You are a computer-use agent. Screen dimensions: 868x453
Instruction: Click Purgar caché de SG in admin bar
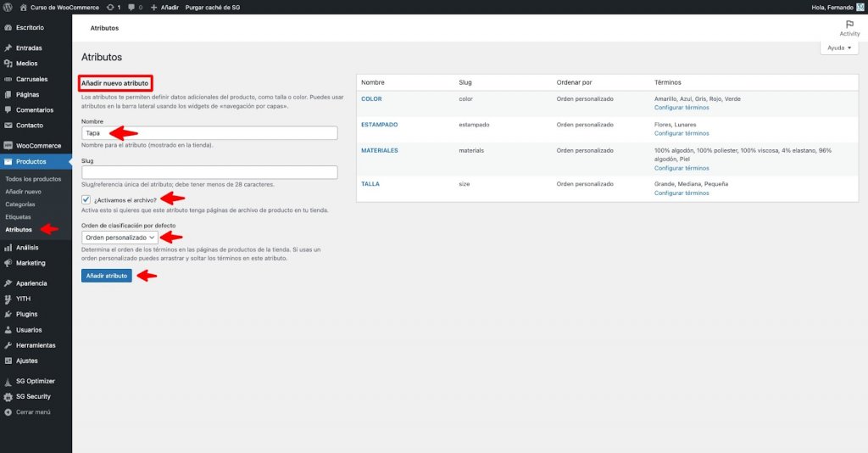pos(213,7)
